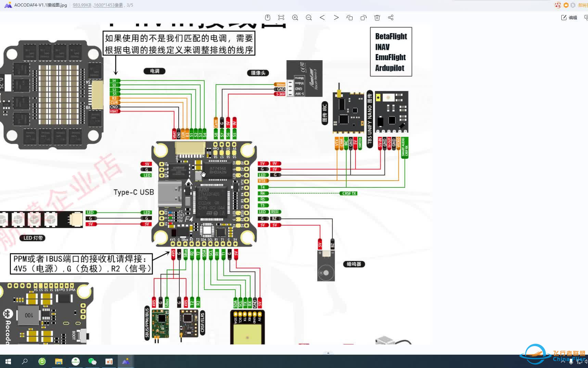
Task: Click the gray circular icon in the title bar
Action: 573,5
